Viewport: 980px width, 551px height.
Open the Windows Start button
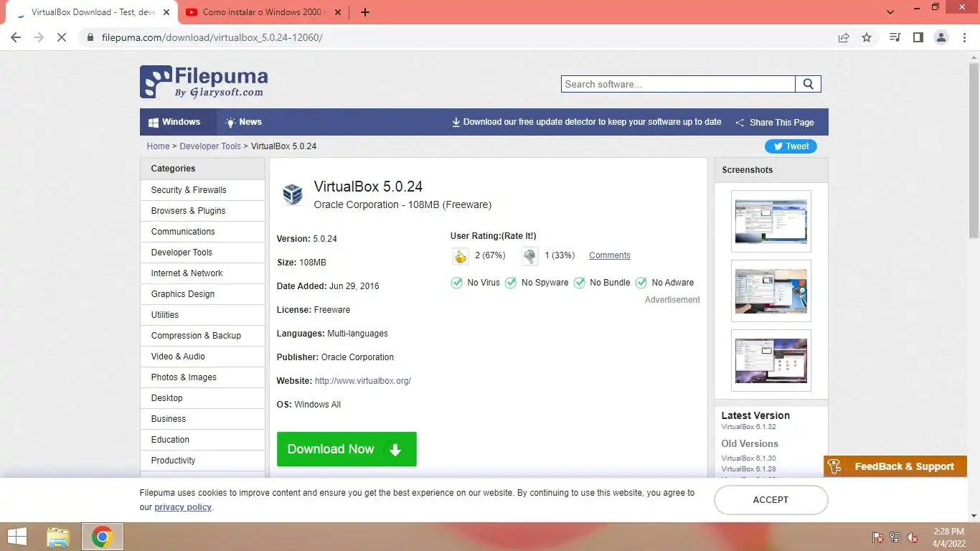click(17, 537)
